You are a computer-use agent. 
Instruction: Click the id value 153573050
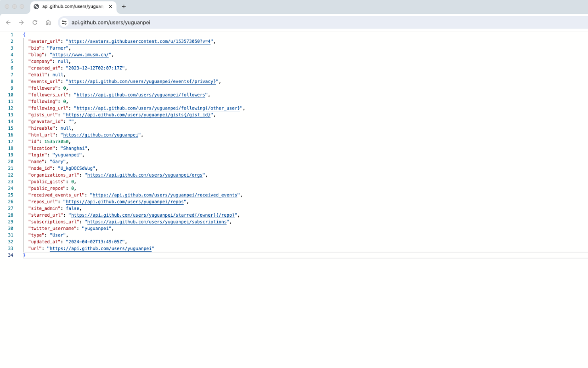57,142
